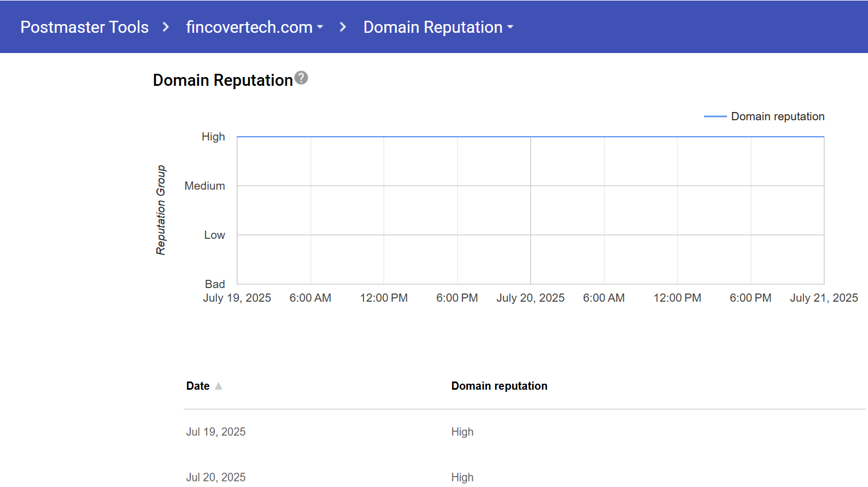Click the Medium label on the y-axis
The width and height of the screenshot is (868, 487).
204,186
